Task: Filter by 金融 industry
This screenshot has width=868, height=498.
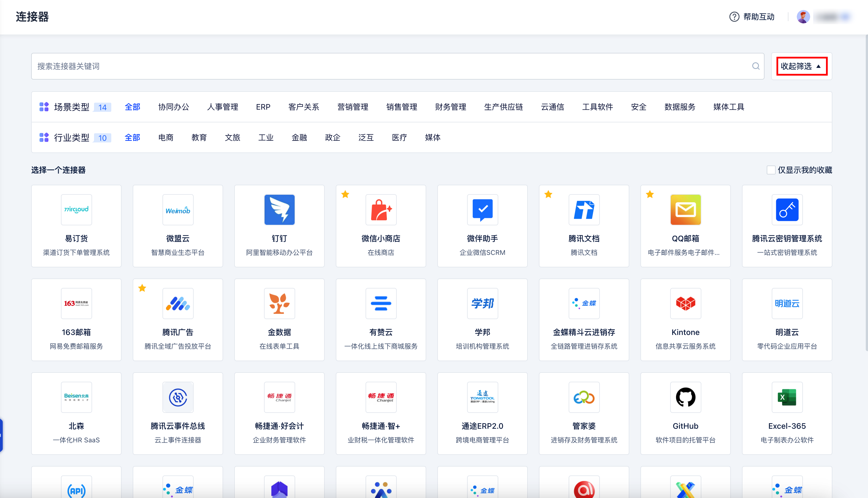Action: 299,137
